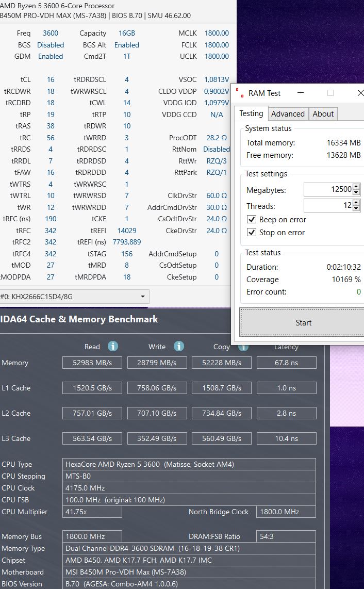Click the tREFI (ns) value 7793,889
364x589 pixels.
(127, 242)
